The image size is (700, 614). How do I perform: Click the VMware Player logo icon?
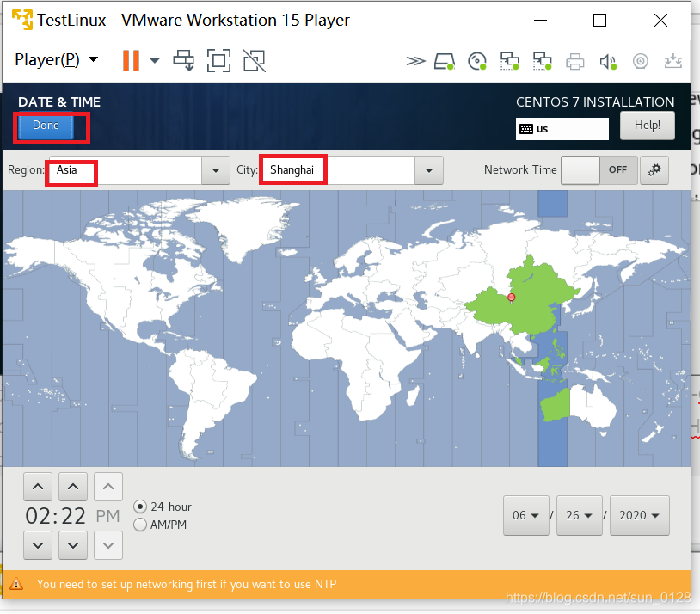tap(22, 20)
